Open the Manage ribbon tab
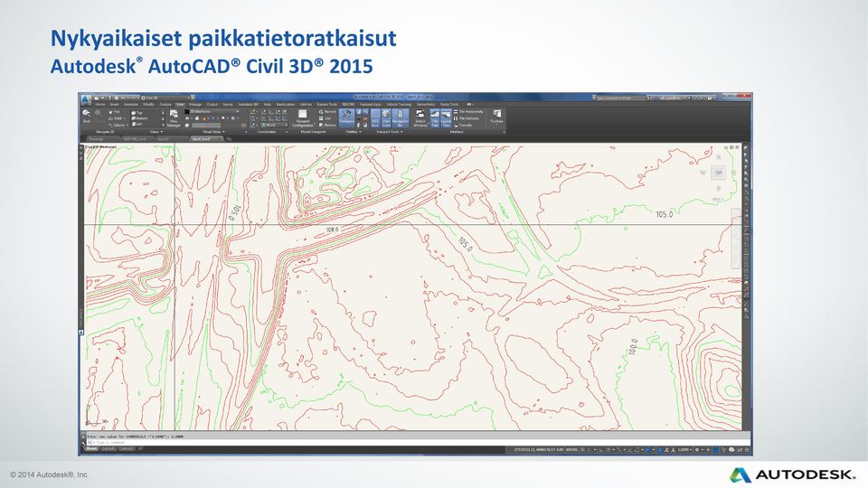 click(x=195, y=105)
